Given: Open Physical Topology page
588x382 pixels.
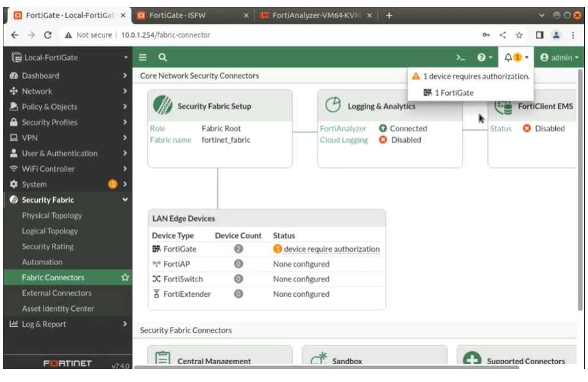Looking at the screenshot, I should [x=52, y=215].
